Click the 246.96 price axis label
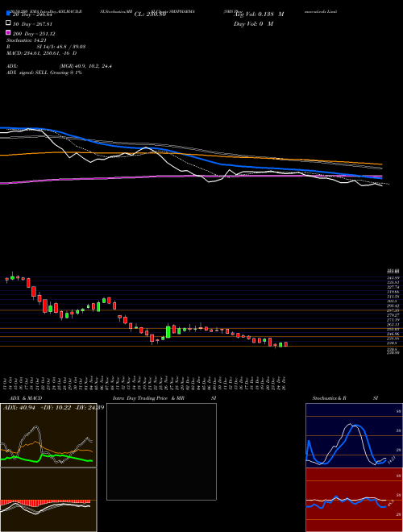403x532 pixels. 393,335
